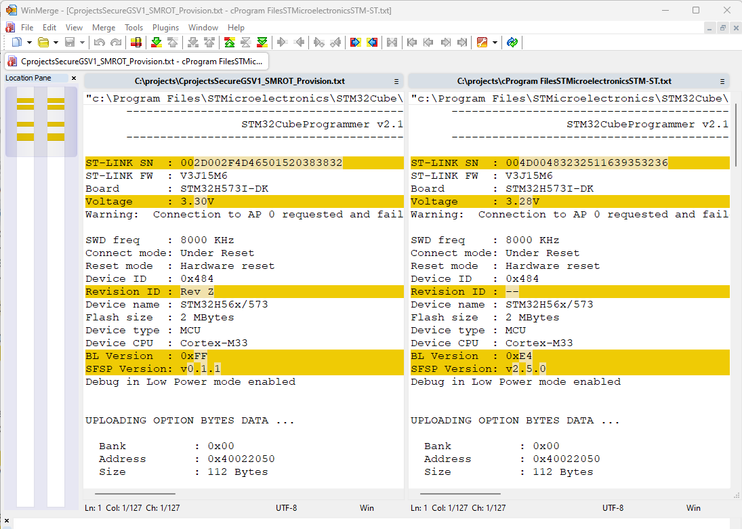Close the Location Pane with its X

(73, 78)
